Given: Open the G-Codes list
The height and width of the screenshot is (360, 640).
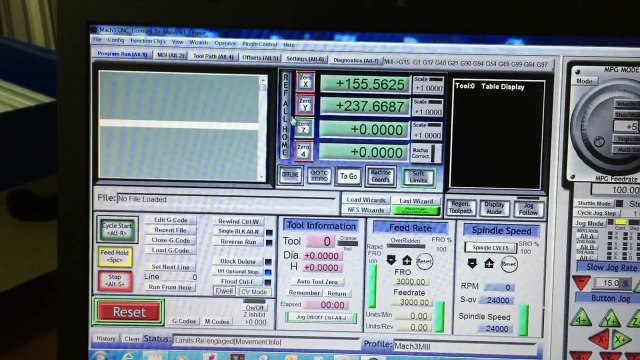Looking at the screenshot, I should [x=184, y=321].
